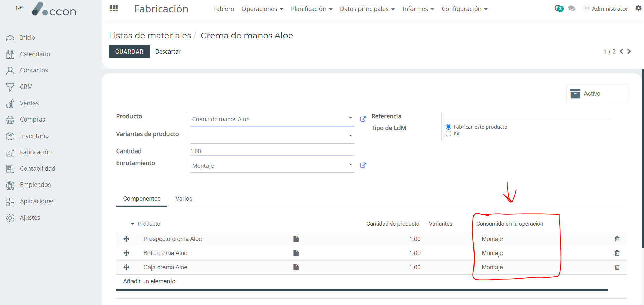Open Inventario in the sidebar
The height and width of the screenshot is (305, 644).
[34, 136]
